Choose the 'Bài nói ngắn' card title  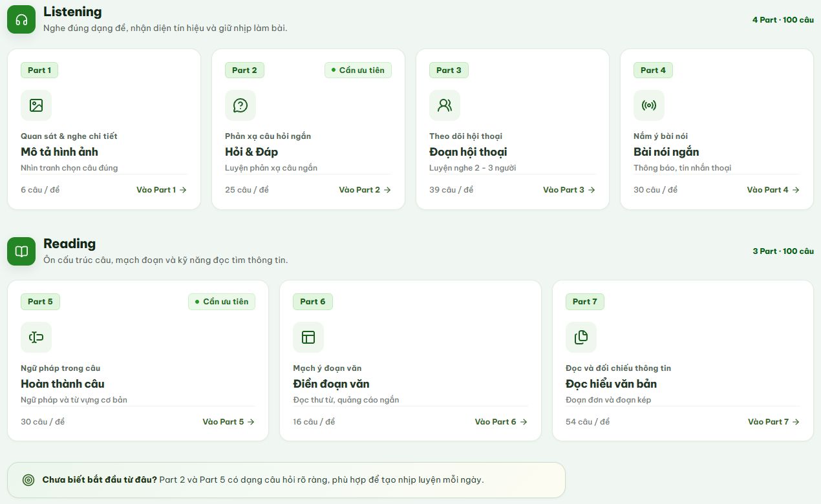(x=666, y=152)
